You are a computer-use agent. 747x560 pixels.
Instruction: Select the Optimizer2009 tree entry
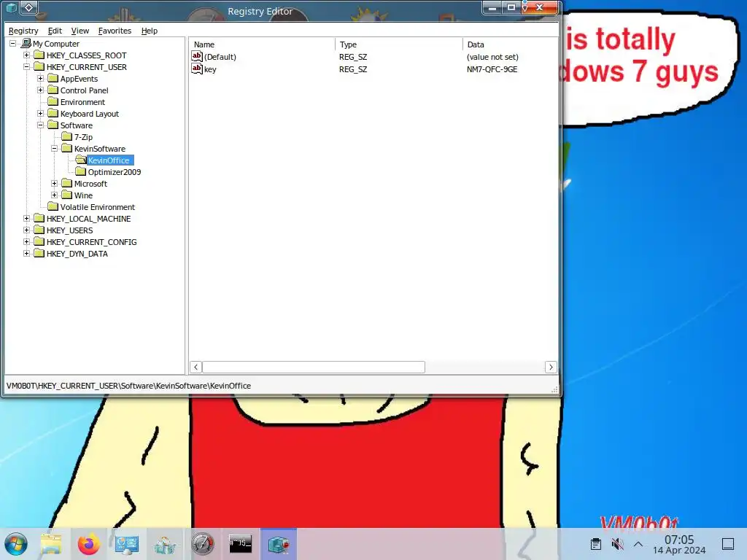(x=115, y=172)
